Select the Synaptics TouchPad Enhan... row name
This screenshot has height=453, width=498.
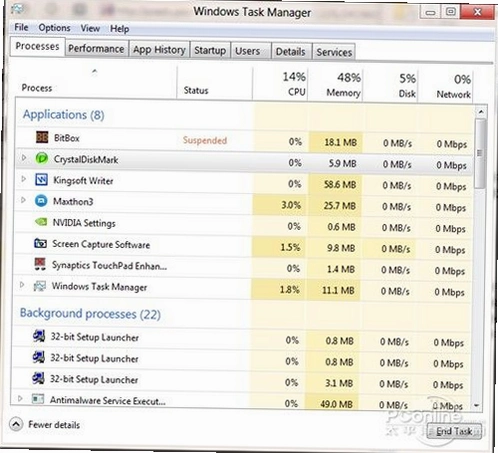coord(109,266)
